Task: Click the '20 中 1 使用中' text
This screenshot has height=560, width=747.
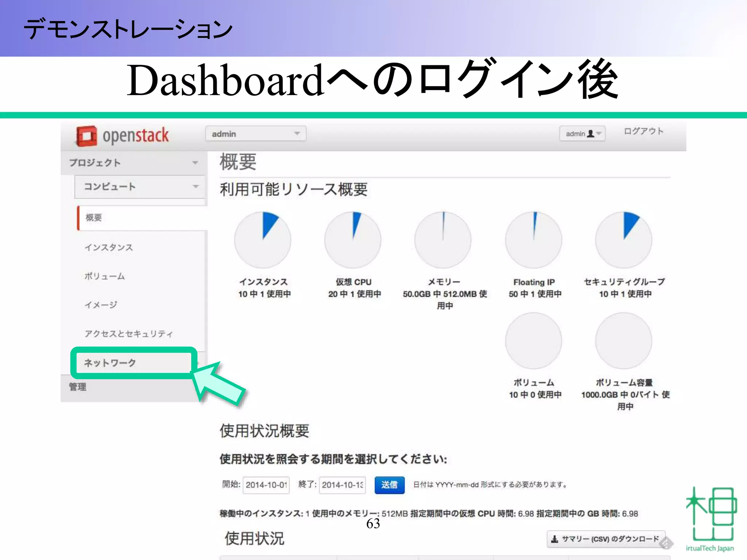Action: click(355, 294)
